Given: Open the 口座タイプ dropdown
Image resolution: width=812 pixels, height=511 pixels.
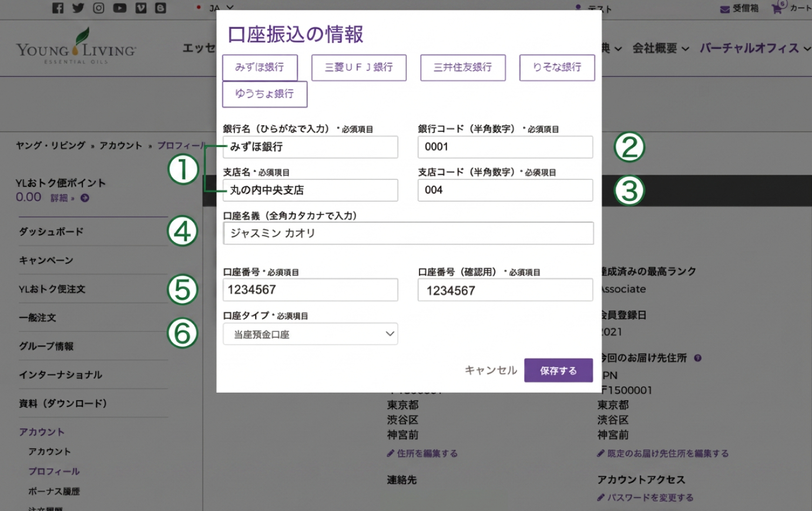Looking at the screenshot, I should [x=310, y=334].
